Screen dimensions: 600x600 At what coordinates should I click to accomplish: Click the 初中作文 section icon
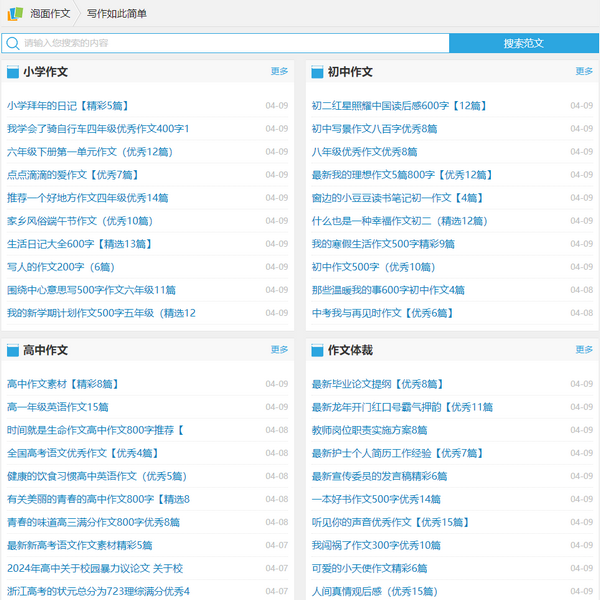click(318, 72)
